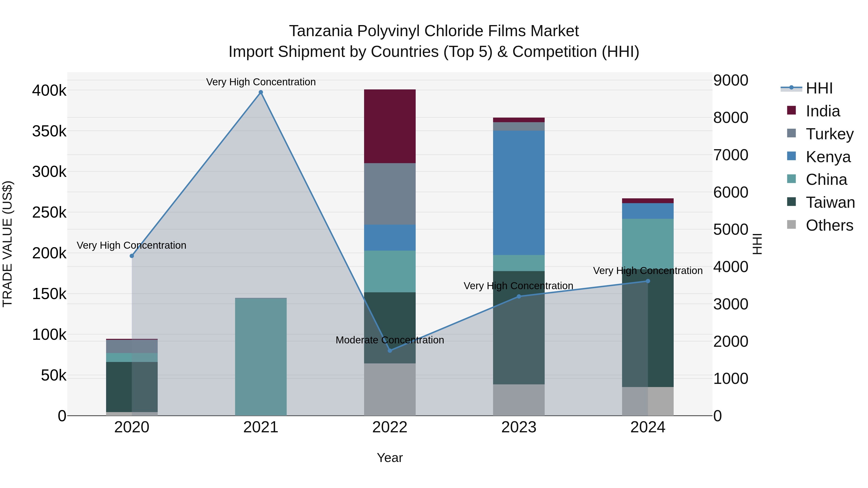
Task: Click the 9000 HHI axis tick label
Action: [731, 80]
